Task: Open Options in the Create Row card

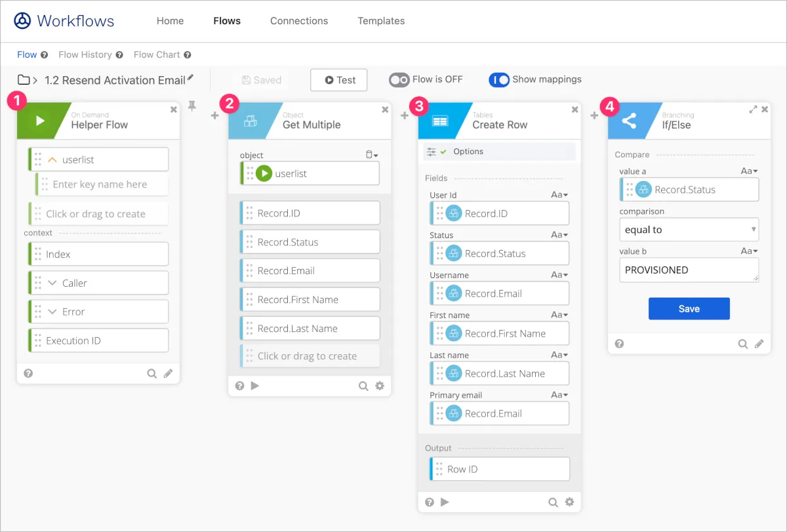Action: click(x=499, y=152)
